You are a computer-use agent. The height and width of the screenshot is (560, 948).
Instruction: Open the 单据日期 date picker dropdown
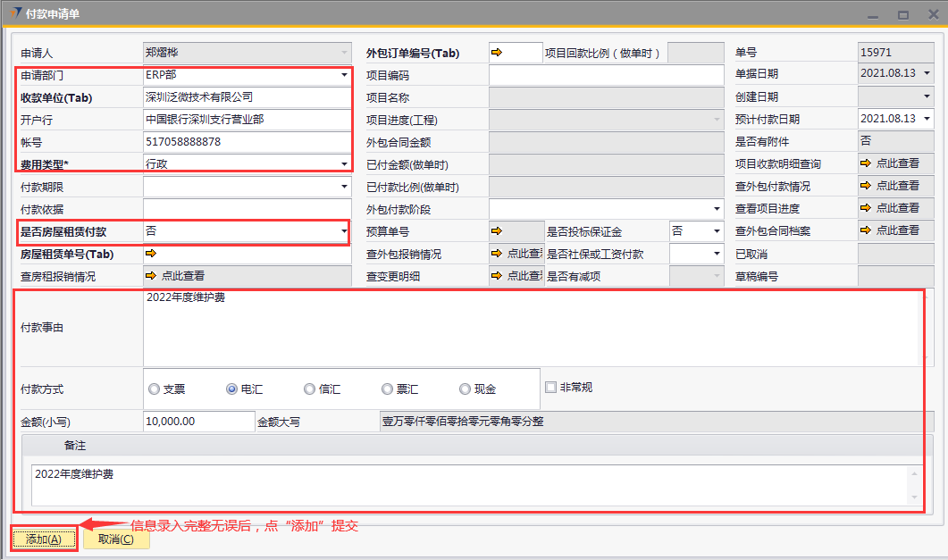(x=927, y=73)
